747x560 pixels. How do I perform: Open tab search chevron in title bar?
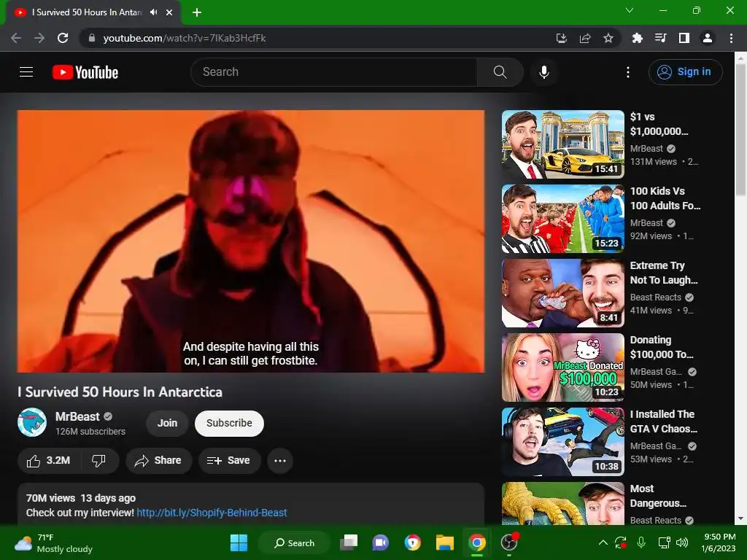[x=630, y=10]
